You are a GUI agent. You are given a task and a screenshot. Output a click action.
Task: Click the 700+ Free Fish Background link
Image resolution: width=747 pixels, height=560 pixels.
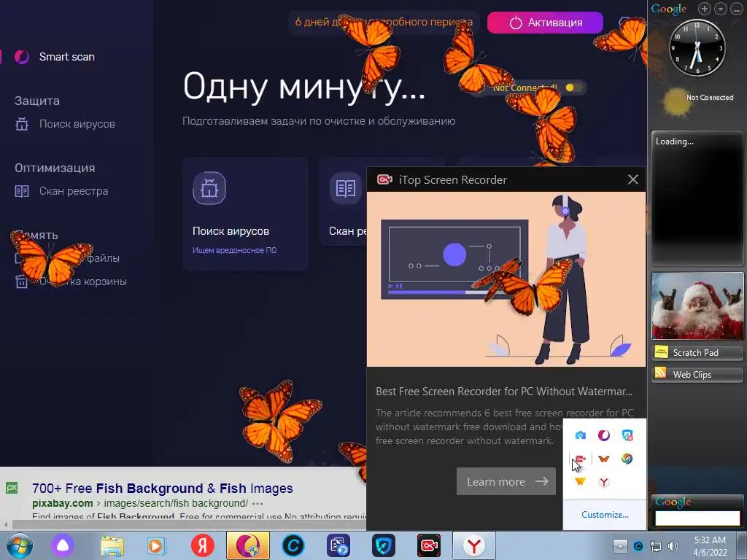162,488
